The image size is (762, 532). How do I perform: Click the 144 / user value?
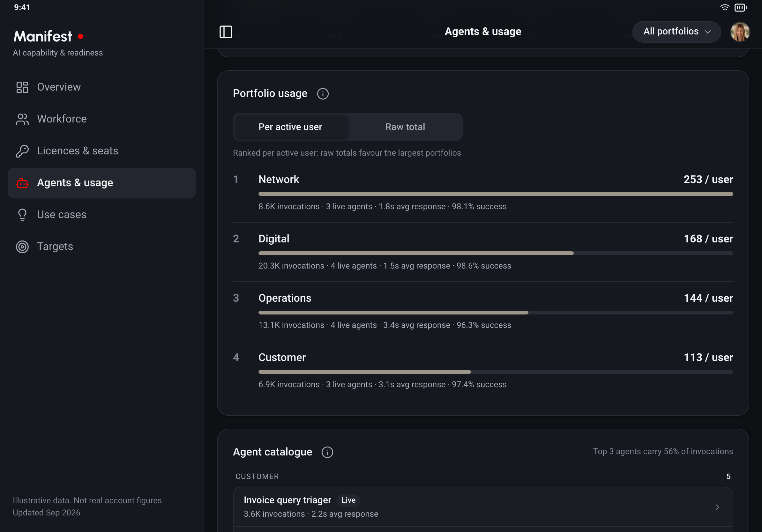click(x=708, y=298)
